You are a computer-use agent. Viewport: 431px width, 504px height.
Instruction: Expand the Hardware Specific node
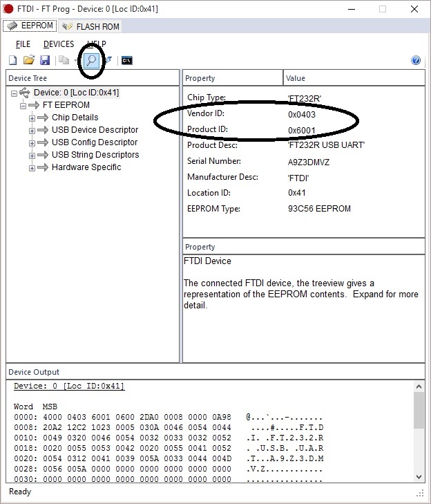coord(32,168)
